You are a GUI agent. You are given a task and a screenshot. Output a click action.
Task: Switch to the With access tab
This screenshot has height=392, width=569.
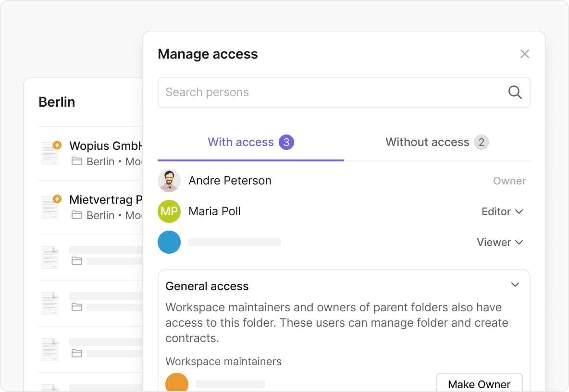click(250, 142)
